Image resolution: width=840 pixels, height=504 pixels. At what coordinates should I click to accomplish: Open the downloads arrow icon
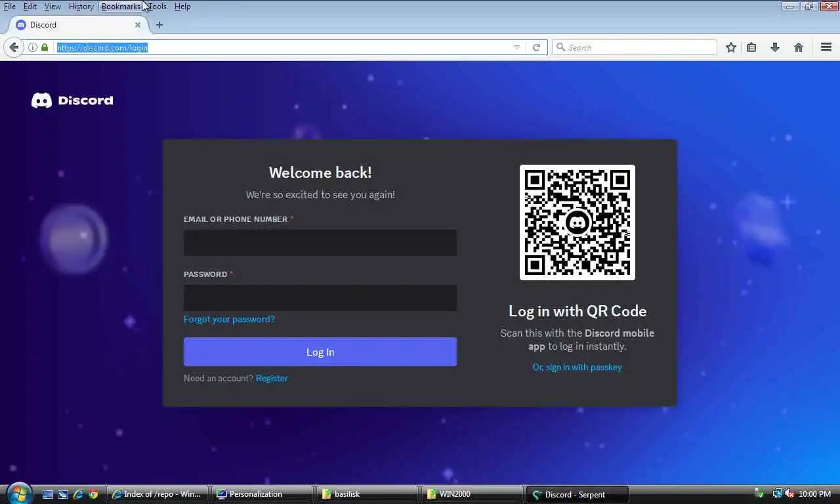tap(775, 47)
